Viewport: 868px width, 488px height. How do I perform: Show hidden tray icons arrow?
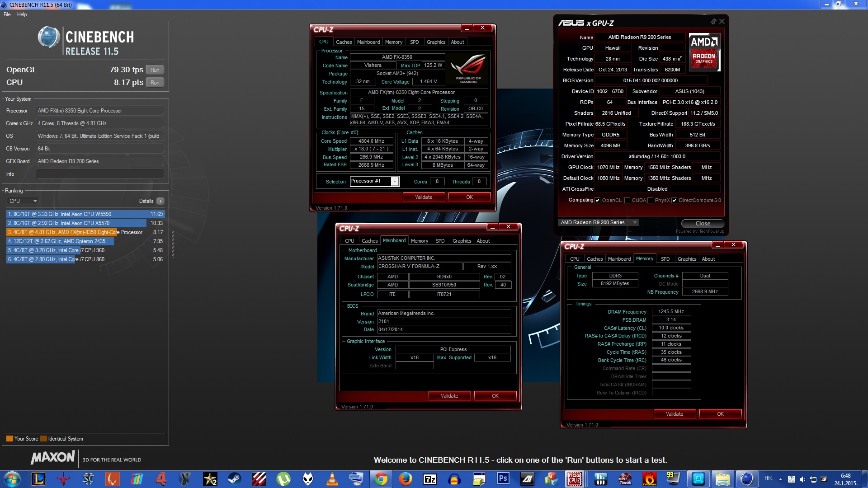pos(780,479)
